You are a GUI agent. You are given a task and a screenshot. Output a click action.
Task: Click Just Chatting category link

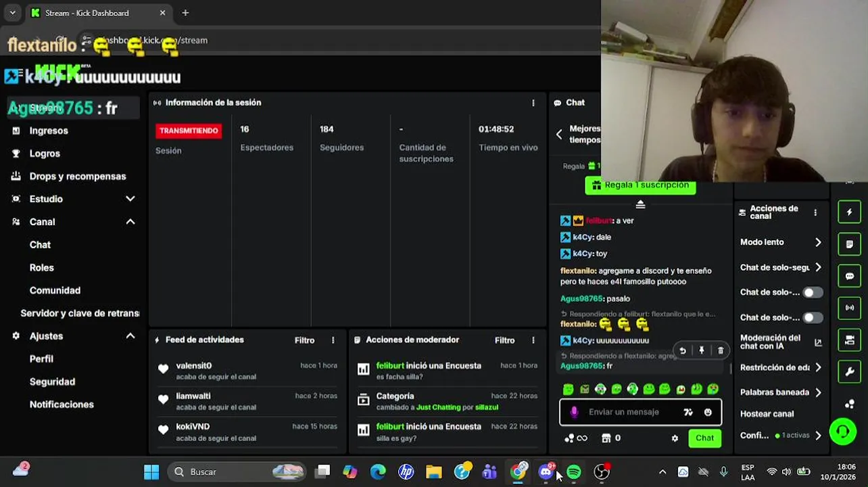pyautogui.click(x=438, y=408)
